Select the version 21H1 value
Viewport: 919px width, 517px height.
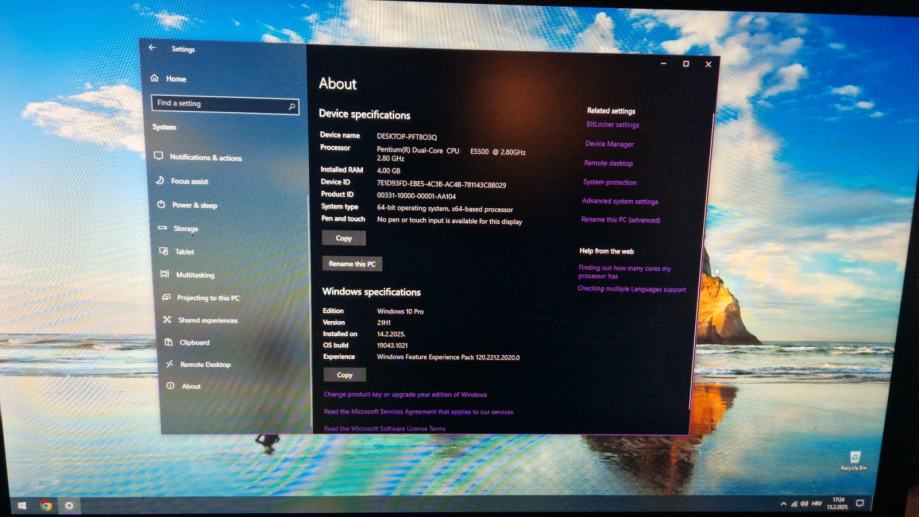click(384, 322)
